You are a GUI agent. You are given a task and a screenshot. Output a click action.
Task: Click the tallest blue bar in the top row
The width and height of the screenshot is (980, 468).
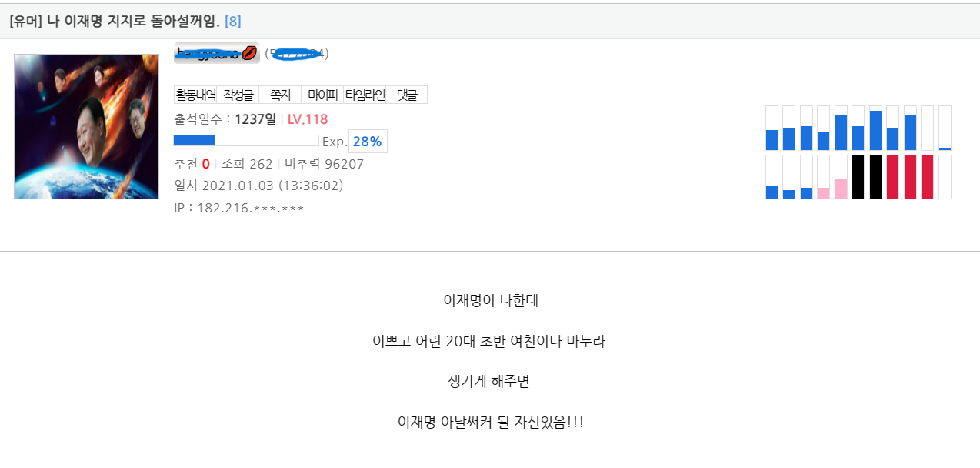click(875, 129)
